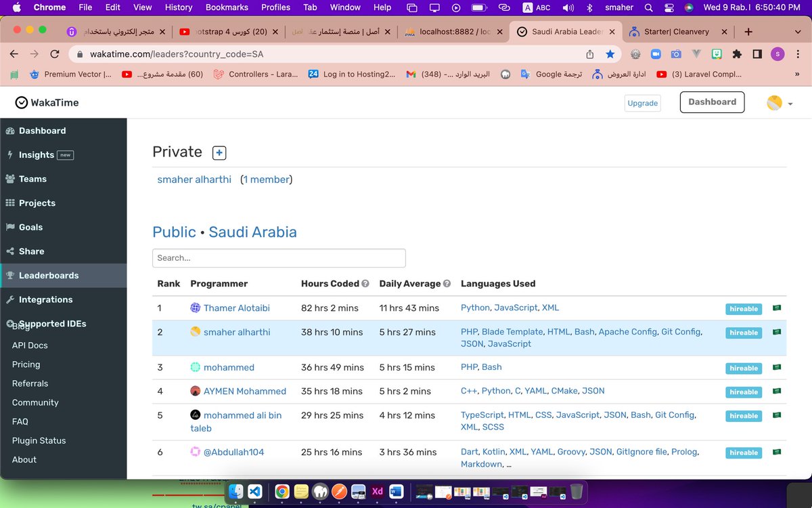Expand the Chrome tab search chevron

pyautogui.click(x=797, y=32)
